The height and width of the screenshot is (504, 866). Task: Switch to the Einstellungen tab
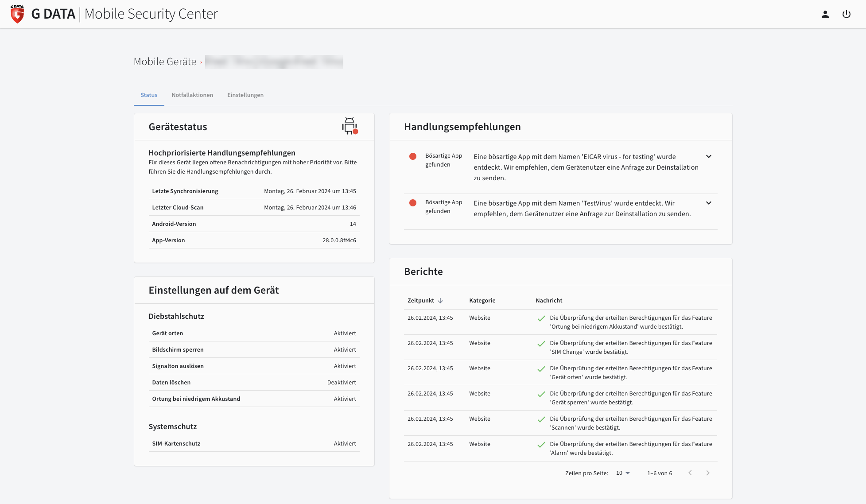pyautogui.click(x=245, y=95)
